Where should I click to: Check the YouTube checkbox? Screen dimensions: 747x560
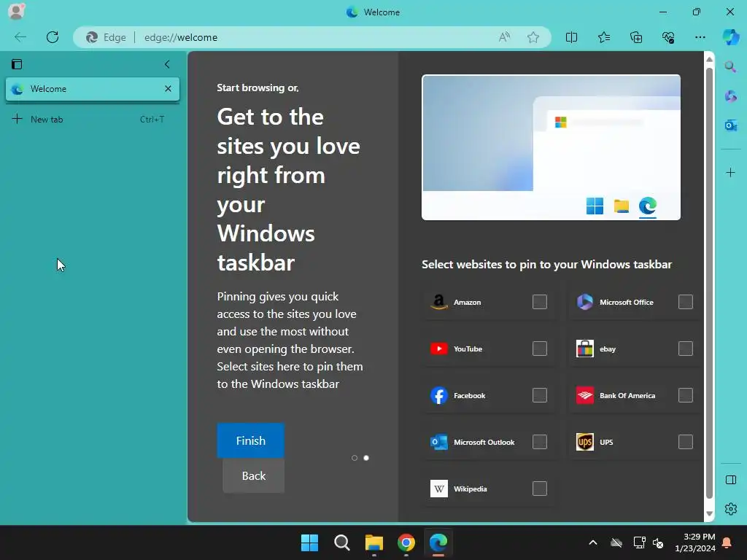[539, 349]
